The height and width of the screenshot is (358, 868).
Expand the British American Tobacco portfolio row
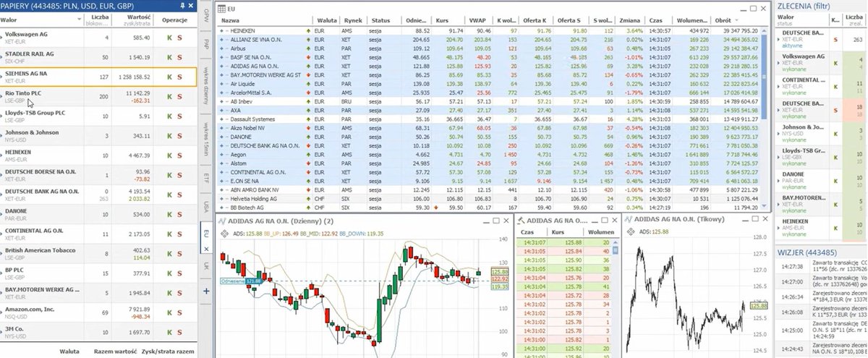point(2,253)
